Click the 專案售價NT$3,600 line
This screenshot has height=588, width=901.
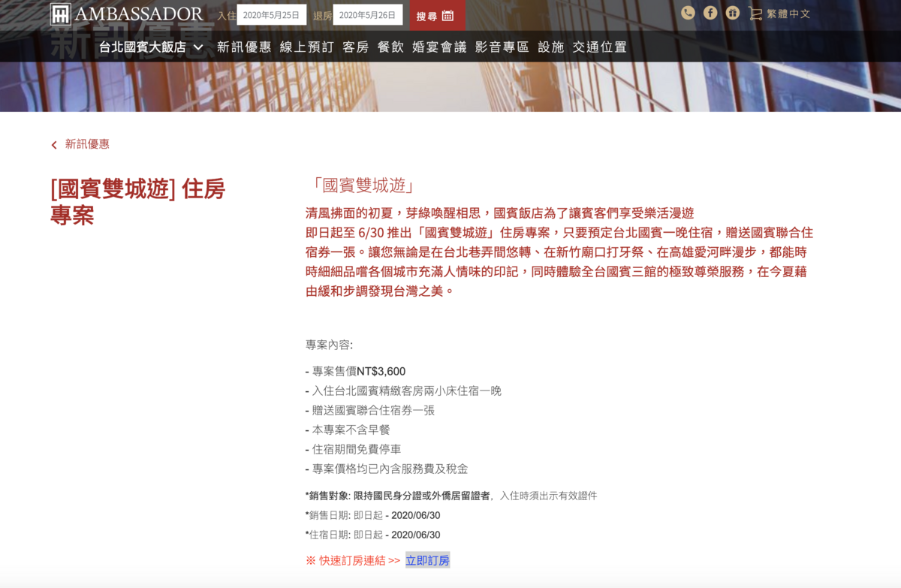(355, 371)
